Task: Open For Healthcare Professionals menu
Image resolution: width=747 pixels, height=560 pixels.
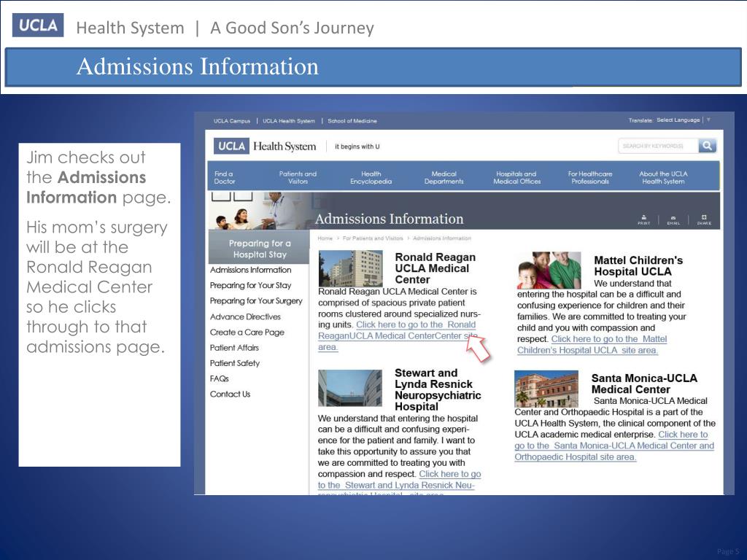Action: (x=590, y=178)
